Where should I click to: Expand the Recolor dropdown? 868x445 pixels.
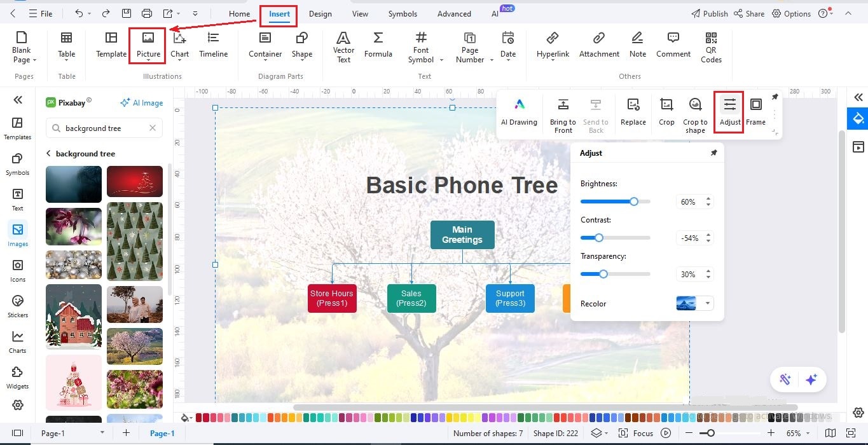coord(708,303)
